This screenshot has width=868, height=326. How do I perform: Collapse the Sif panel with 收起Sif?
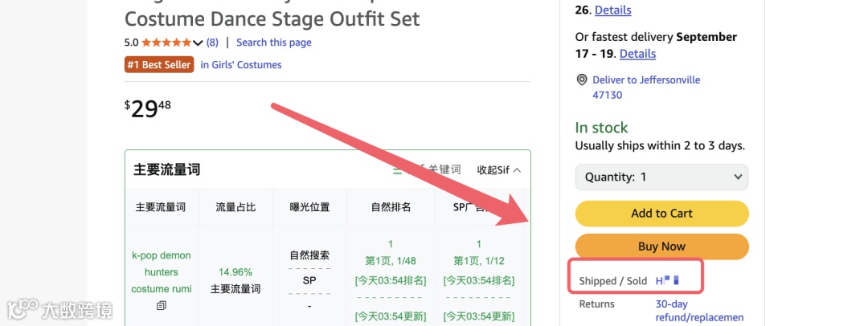[499, 170]
